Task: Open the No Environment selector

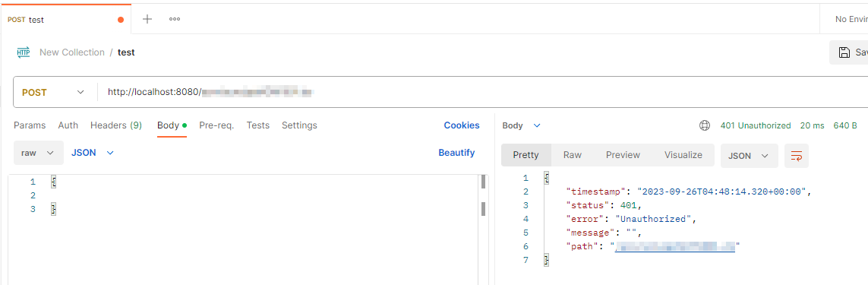Action: point(851,20)
